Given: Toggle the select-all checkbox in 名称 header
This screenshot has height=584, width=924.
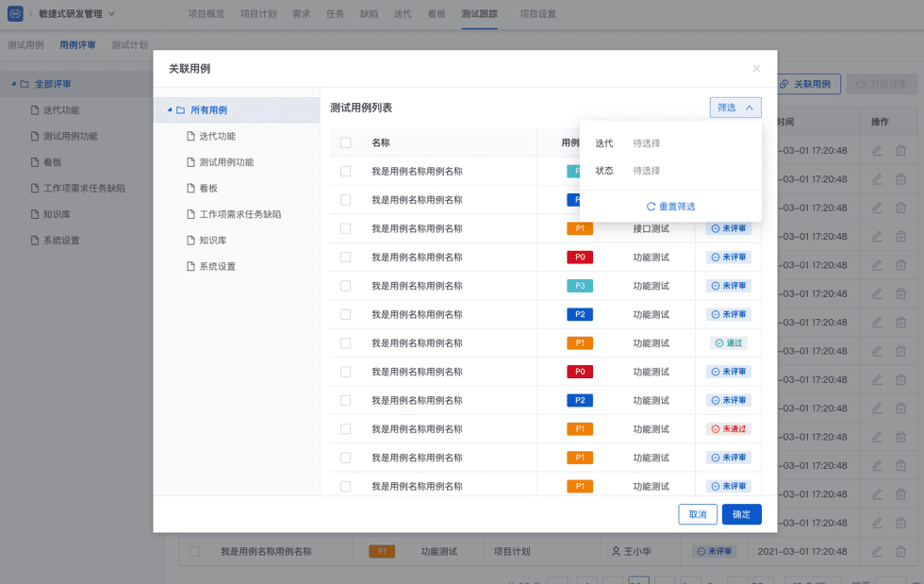Looking at the screenshot, I should [346, 142].
